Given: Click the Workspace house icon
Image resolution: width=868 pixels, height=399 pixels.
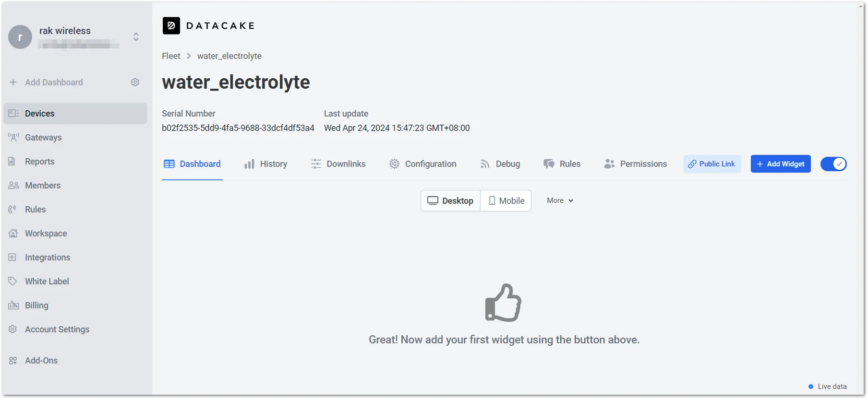Looking at the screenshot, I should tap(13, 234).
